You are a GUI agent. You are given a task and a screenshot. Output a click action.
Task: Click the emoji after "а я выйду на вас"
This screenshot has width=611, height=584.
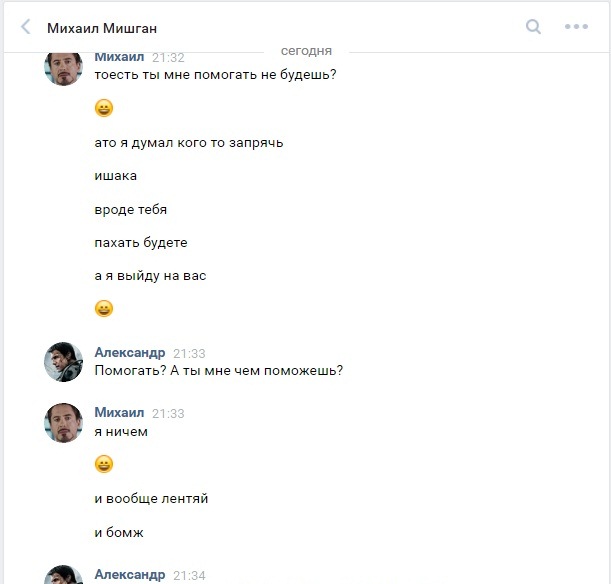pyautogui.click(x=104, y=308)
